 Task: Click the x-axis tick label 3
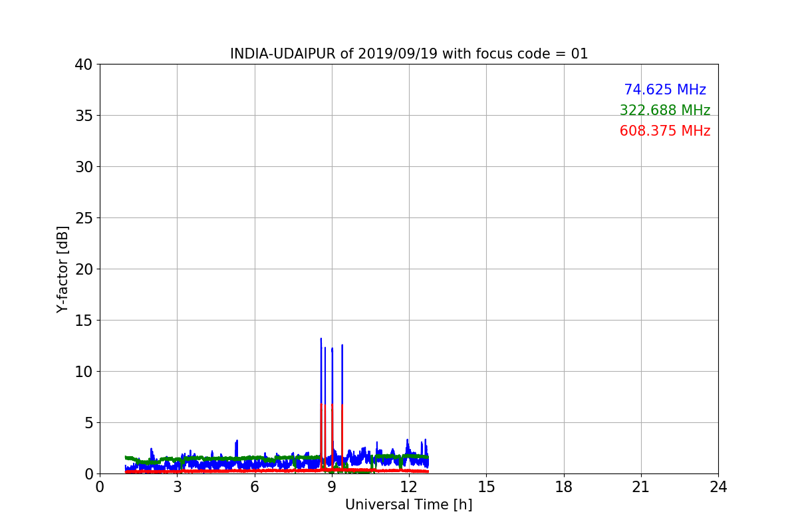[x=177, y=487]
